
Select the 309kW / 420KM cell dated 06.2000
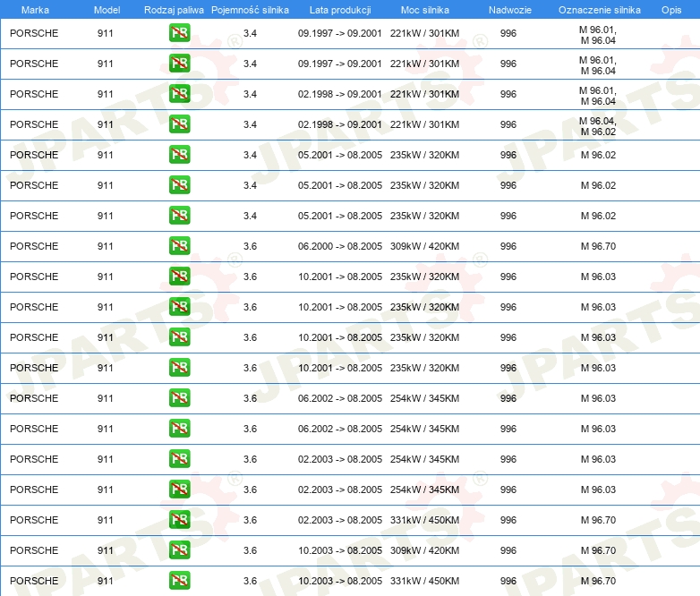[424, 246]
